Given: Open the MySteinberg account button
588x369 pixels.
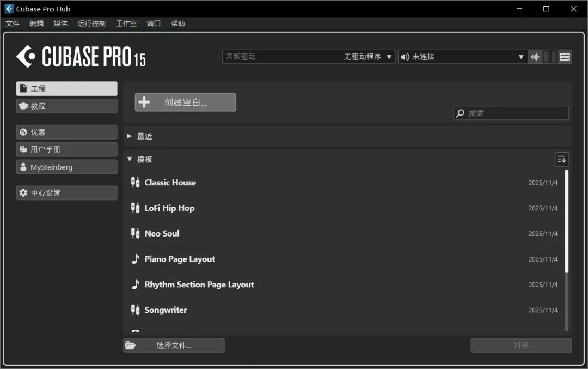Looking at the screenshot, I should click(x=67, y=167).
